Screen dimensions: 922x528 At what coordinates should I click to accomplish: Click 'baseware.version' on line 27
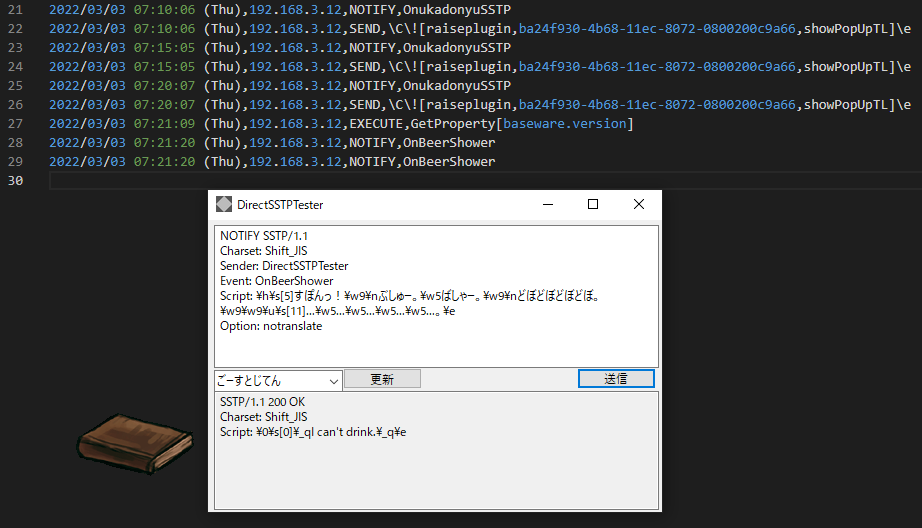tap(566, 123)
